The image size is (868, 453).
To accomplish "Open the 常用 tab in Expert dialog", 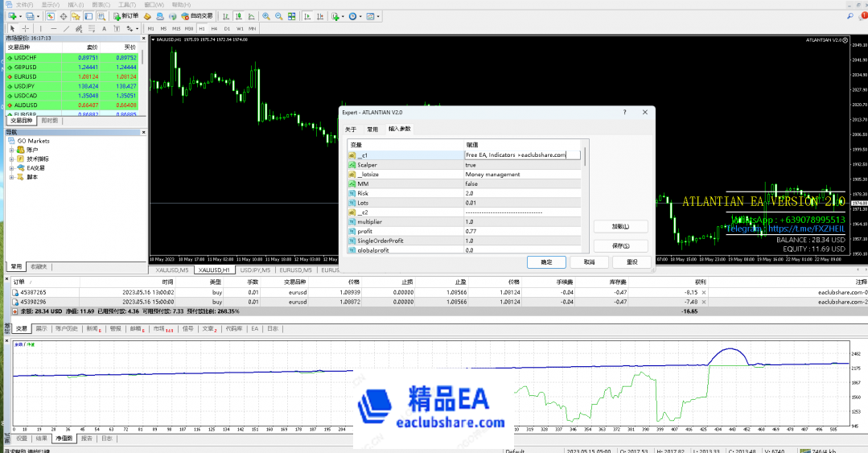I will [372, 129].
